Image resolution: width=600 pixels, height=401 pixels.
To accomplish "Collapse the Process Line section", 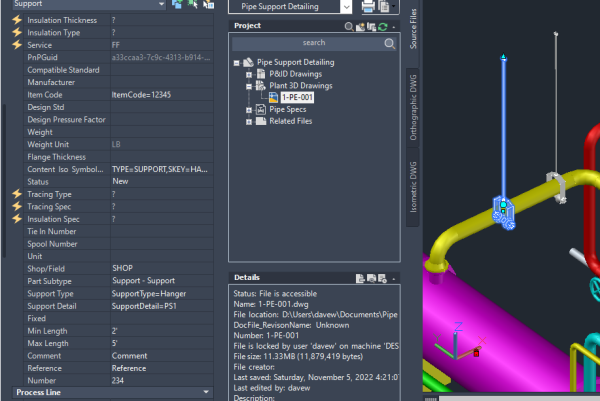I will tap(206, 392).
